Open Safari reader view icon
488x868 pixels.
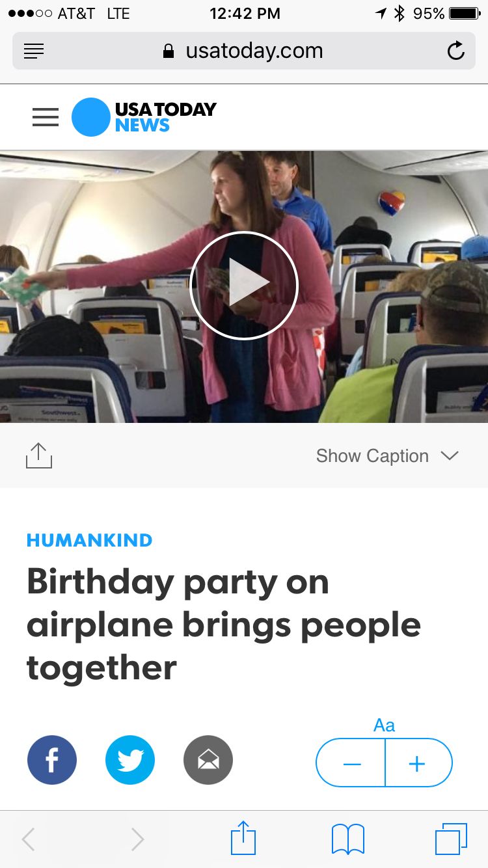coord(34,51)
